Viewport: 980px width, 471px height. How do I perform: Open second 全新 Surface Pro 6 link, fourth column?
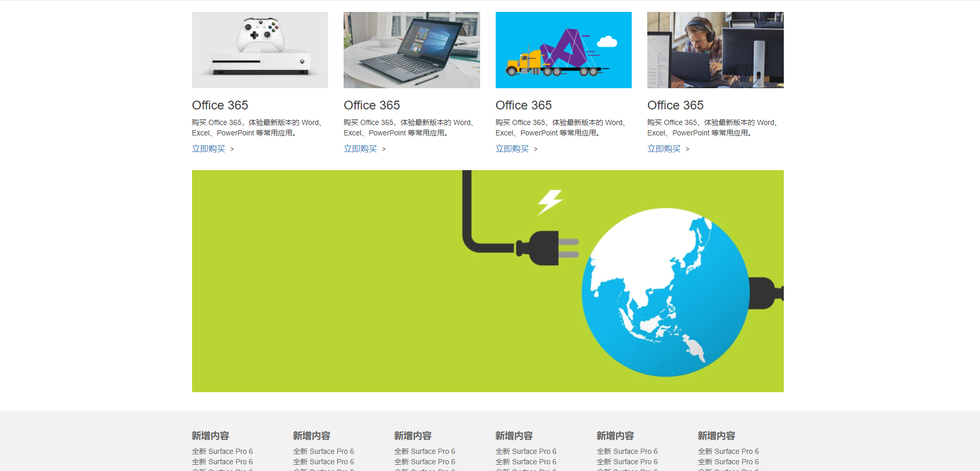coord(526,462)
